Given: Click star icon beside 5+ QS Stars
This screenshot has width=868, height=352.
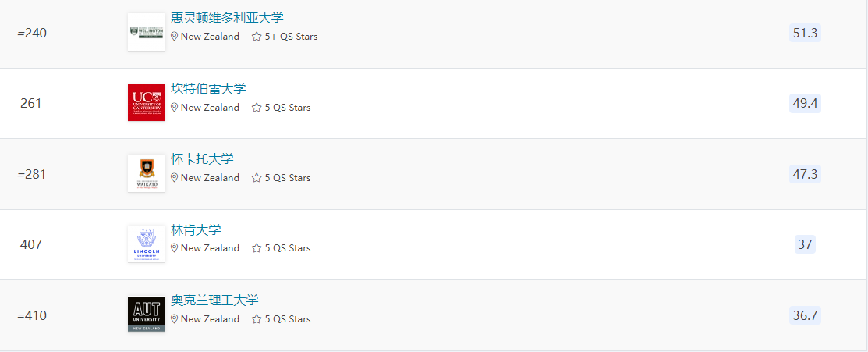Looking at the screenshot, I should [257, 37].
